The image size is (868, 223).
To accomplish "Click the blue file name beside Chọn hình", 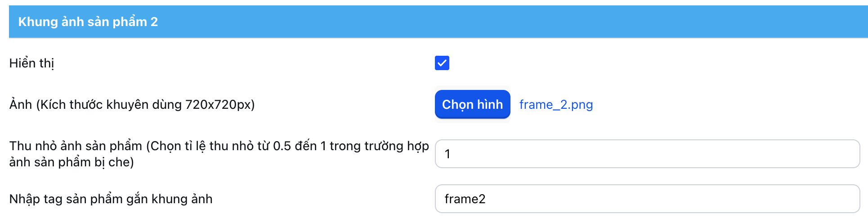I will [556, 104].
